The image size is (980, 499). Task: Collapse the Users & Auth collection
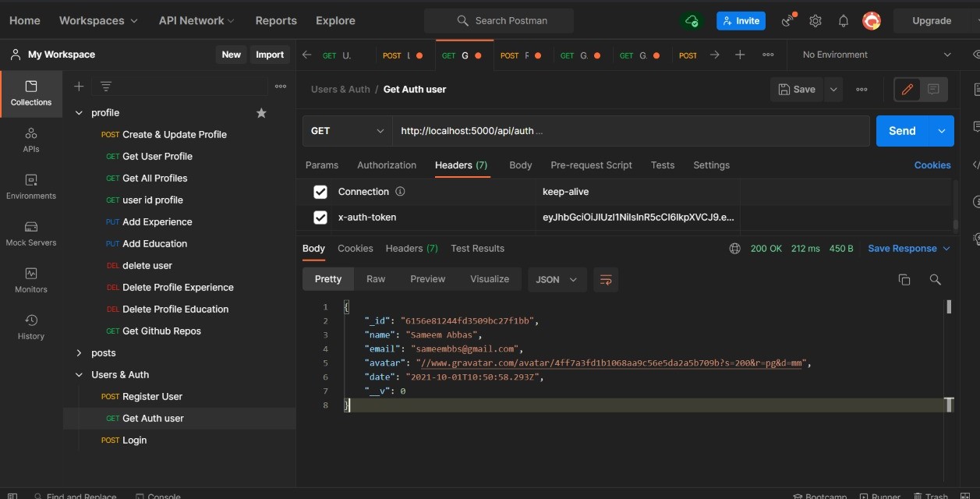click(x=79, y=375)
